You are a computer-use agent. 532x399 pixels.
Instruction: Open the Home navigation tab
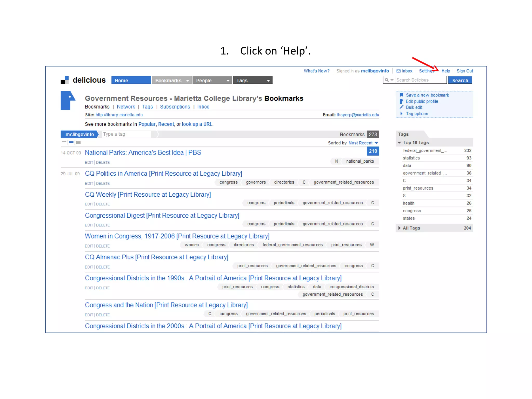[131, 80]
